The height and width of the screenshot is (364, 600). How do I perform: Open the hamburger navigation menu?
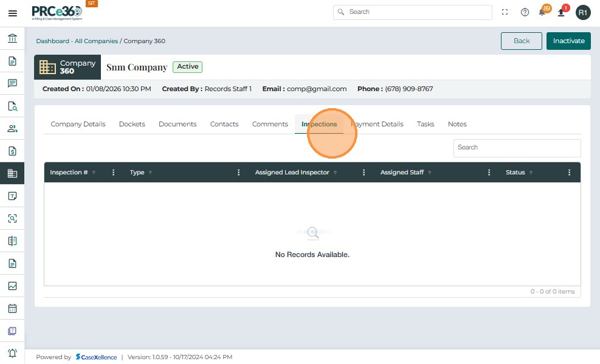tap(13, 13)
